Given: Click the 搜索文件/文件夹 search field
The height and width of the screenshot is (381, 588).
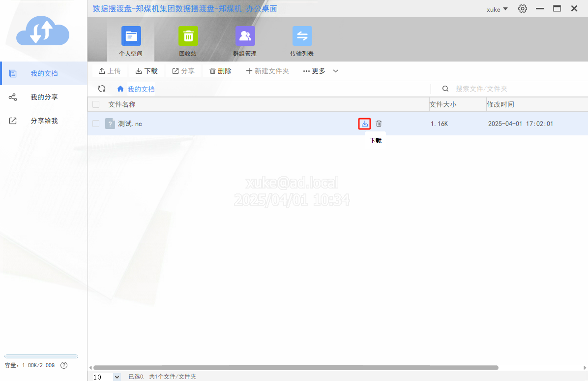Looking at the screenshot, I should [x=511, y=89].
